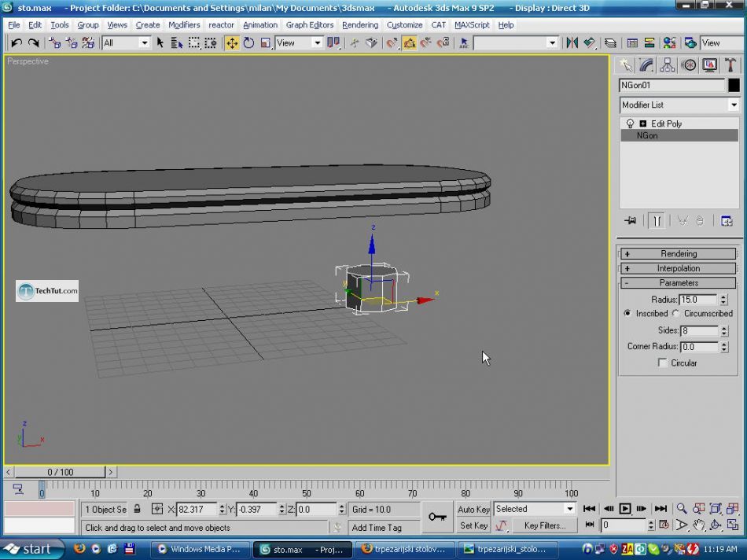Toggle the Edit Poly lightbulb on/off
Viewport: 747px width, 560px height.
coord(631,123)
